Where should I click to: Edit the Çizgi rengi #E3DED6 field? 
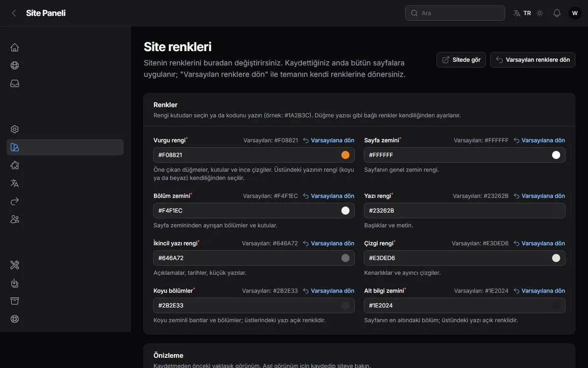click(465, 258)
